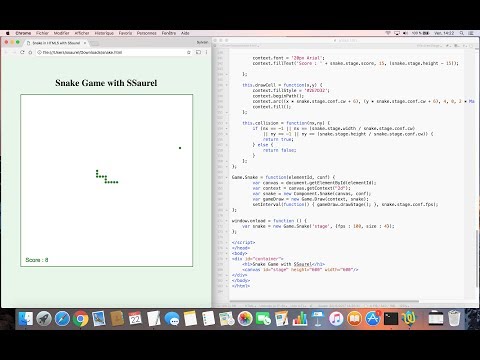
Task: Click inside the snake game canvas
Action: 107,180
